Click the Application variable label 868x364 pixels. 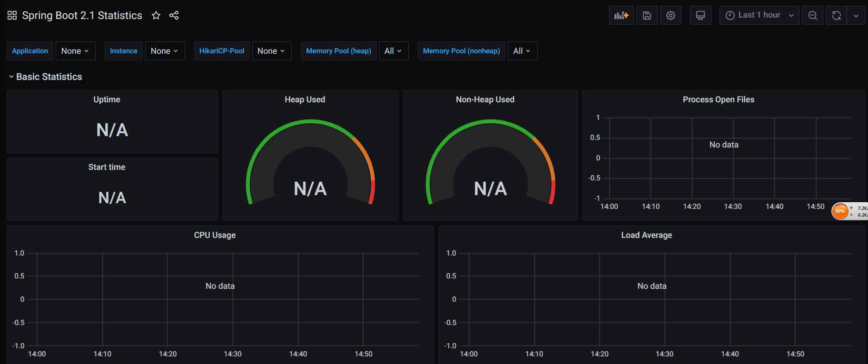[30, 51]
